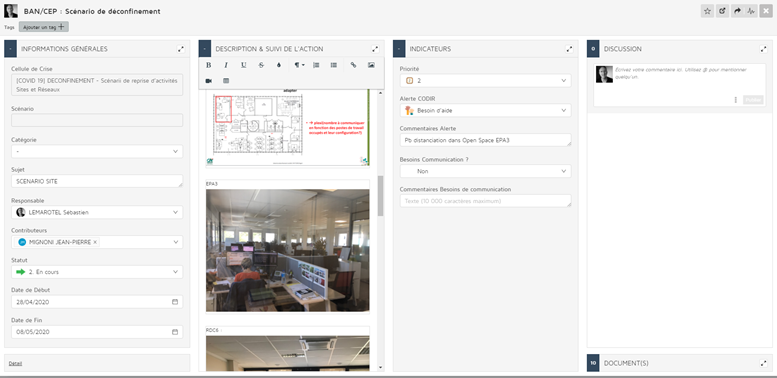The width and height of the screenshot is (777, 378).
Task: Insert a link with the chain icon
Action: 353,65
